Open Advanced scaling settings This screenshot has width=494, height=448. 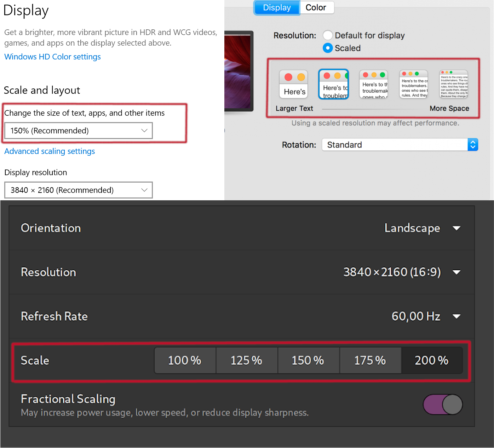(x=49, y=151)
